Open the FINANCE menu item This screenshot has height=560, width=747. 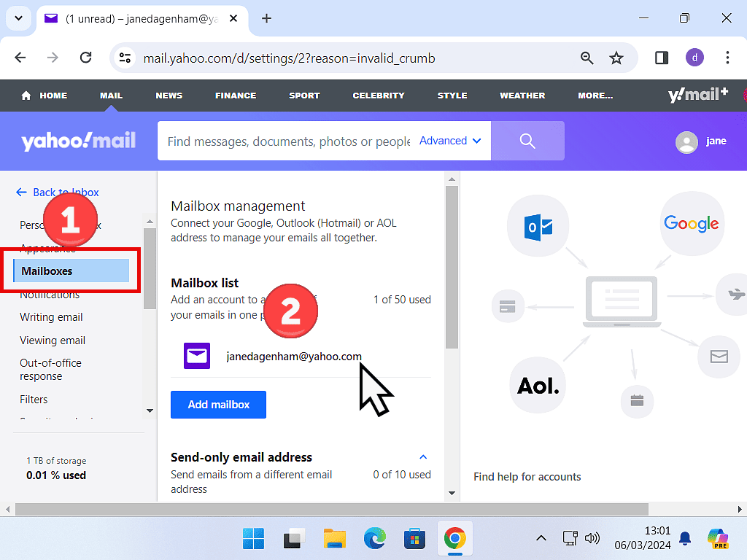[x=236, y=96]
